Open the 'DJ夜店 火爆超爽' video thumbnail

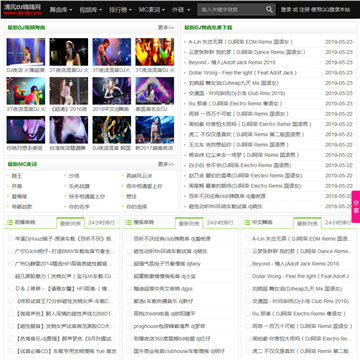pos(26,52)
